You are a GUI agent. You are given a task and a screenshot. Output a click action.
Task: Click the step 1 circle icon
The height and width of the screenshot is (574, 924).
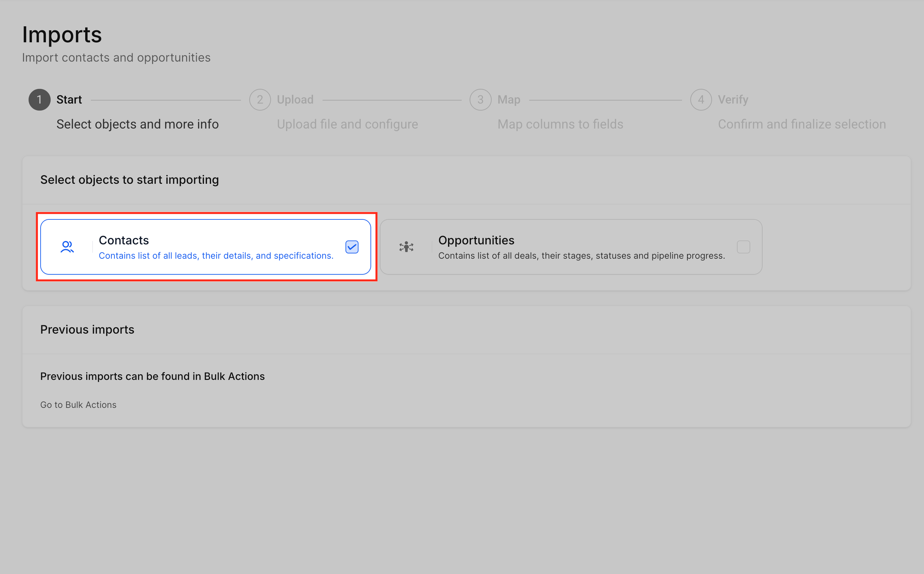point(40,100)
